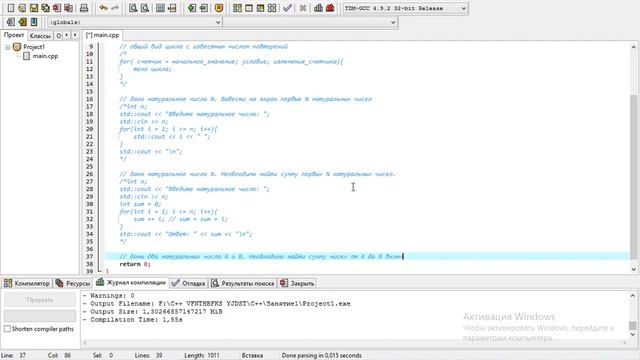Click the editor vertical scrollbar
Viewport: 640px width, 360px height.
click(633, 158)
